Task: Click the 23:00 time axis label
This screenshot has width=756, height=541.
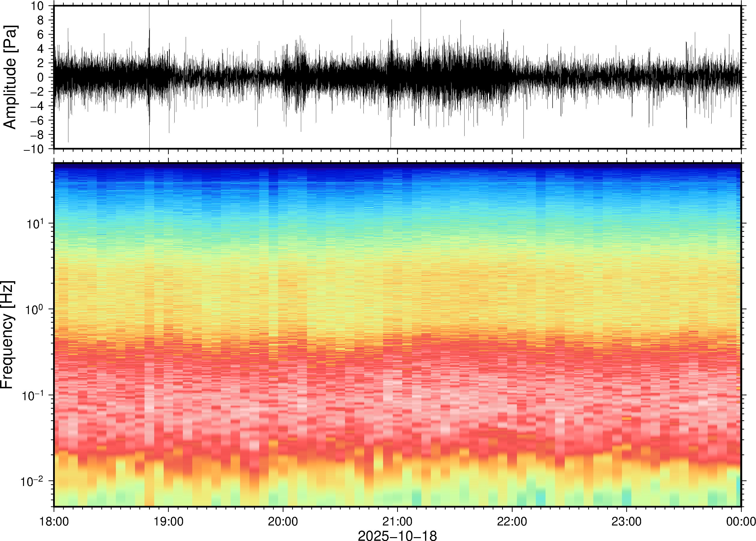Action: (626, 521)
